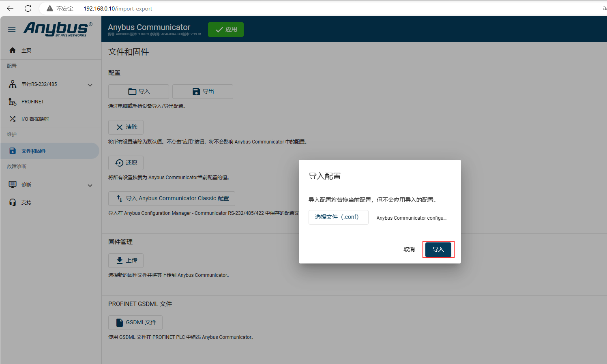Viewport: 607px width, 364px height.
Task: Click the serial RS-232/485 network icon
Action: click(13, 84)
